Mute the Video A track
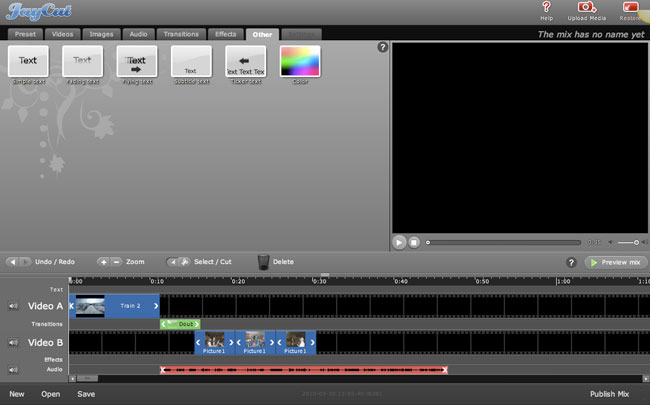650x405 pixels. [x=13, y=306]
